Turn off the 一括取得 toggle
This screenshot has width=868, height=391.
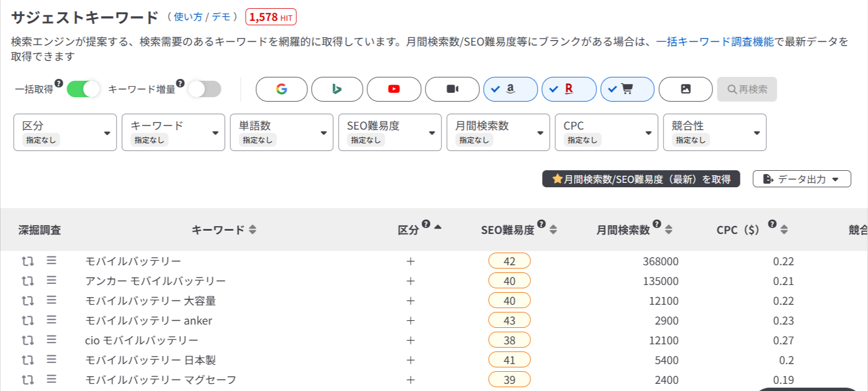click(84, 89)
